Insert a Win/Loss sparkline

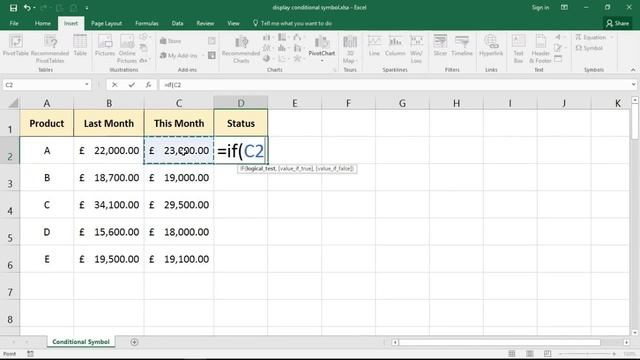416,49
